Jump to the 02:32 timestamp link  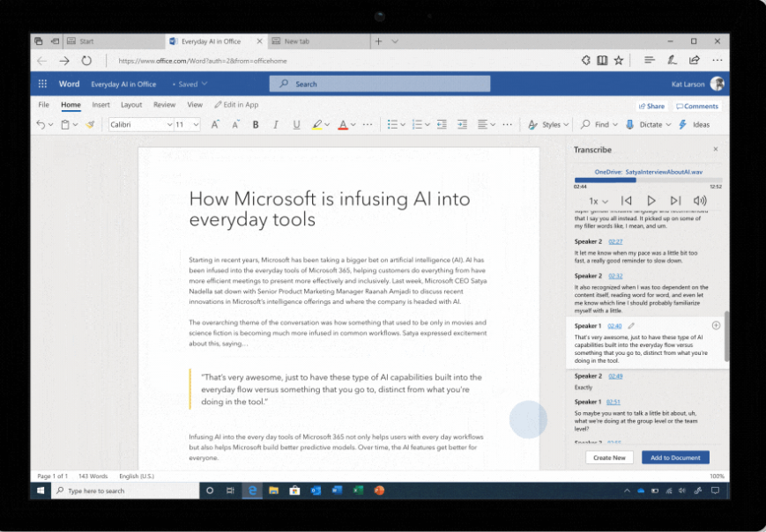[x=615, y=276]
